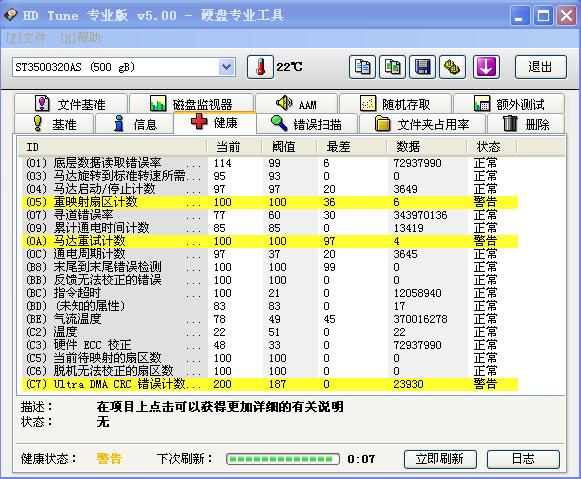Click the copy screenshot to clipboard icon
The height and width of the screenshot is (479, 581).
coord(392,67)
